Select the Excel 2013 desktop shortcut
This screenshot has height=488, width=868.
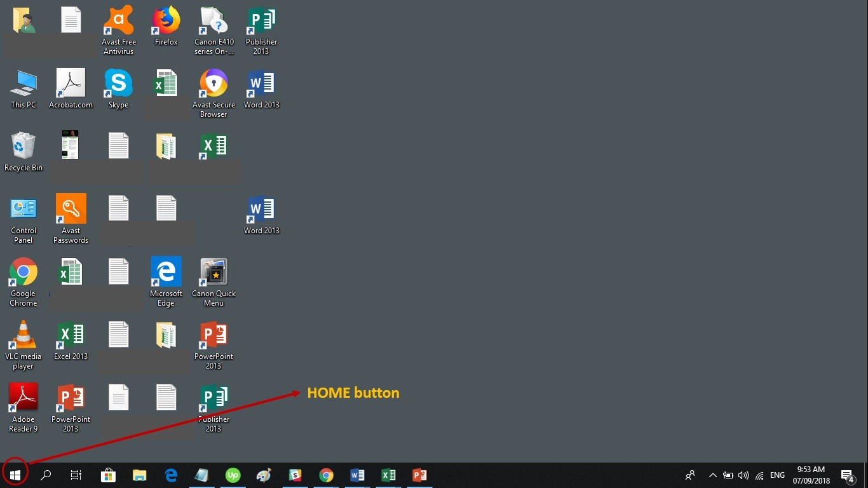coord(71,341)
